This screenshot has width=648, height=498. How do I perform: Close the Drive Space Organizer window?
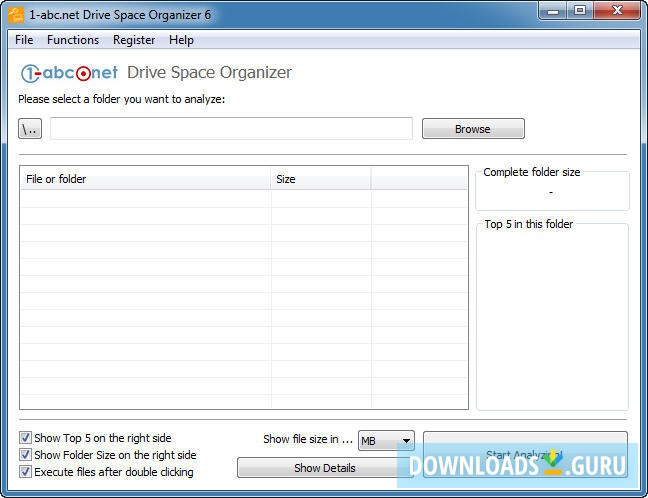click(617, 11)
